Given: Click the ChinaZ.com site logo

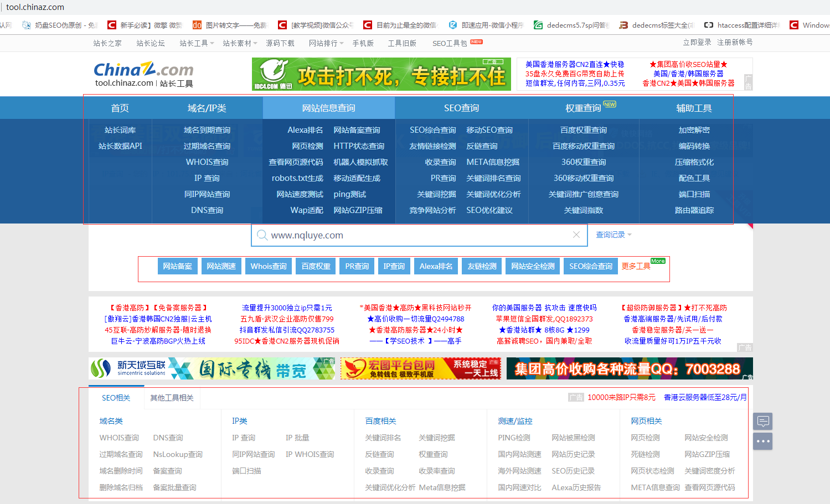Looking at the screenshot, I should (x=143, y=74).
